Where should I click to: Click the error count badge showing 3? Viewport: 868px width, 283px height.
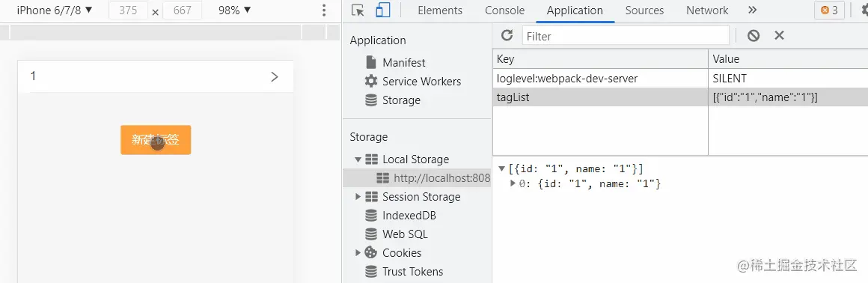pyautogui.click(x=829, y=10)
